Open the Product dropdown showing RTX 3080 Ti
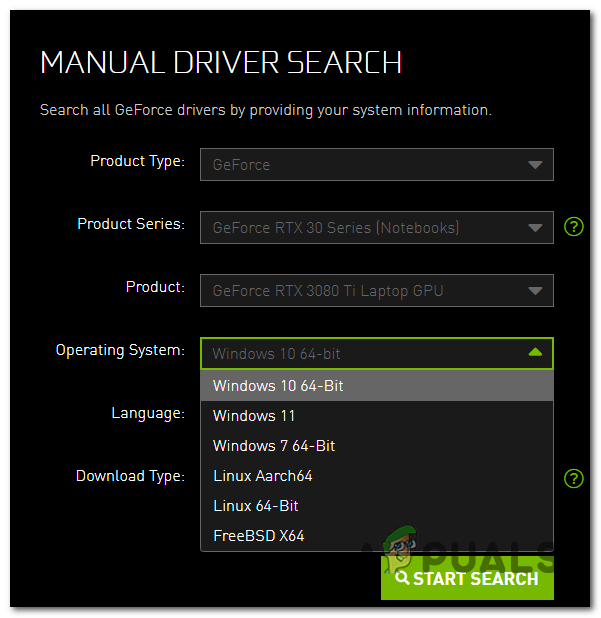 (x=376, y=290)
